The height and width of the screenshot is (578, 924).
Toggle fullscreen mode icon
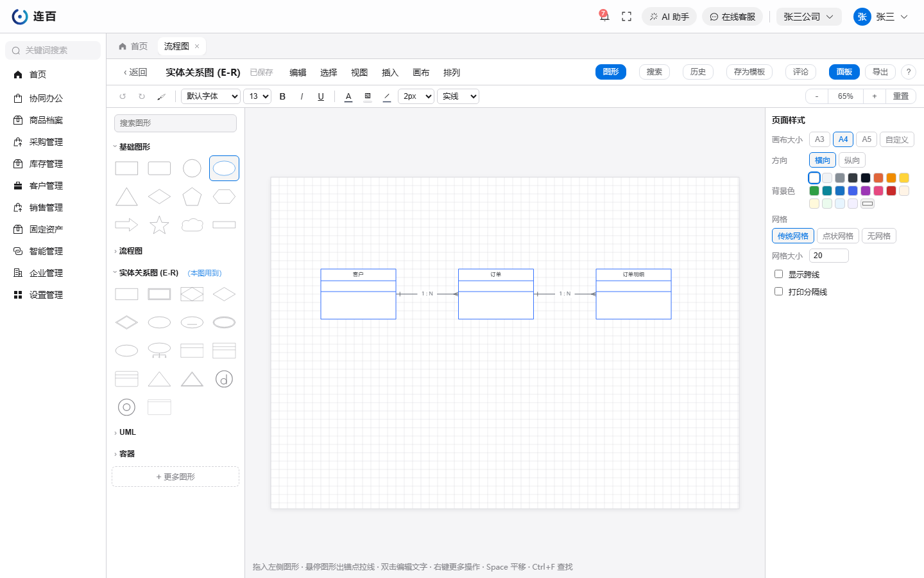[x=627, y=17]
